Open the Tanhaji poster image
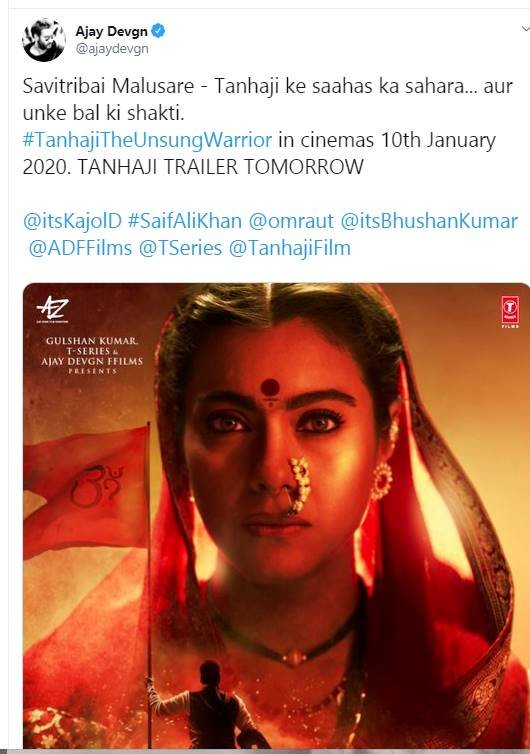 277,515
